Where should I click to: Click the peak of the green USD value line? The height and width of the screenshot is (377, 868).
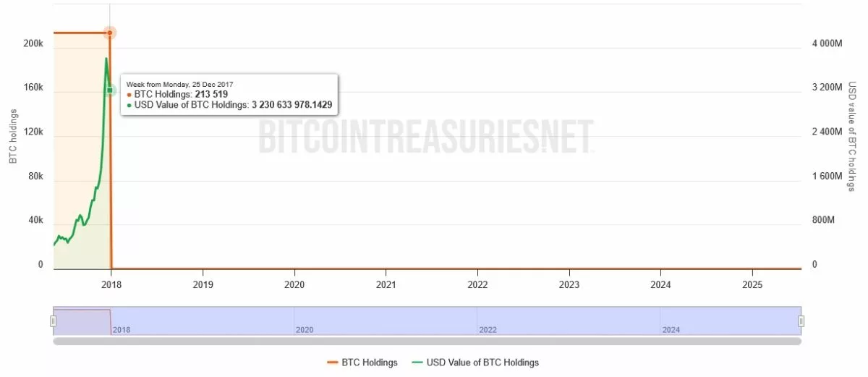click(x=106, y=59)
